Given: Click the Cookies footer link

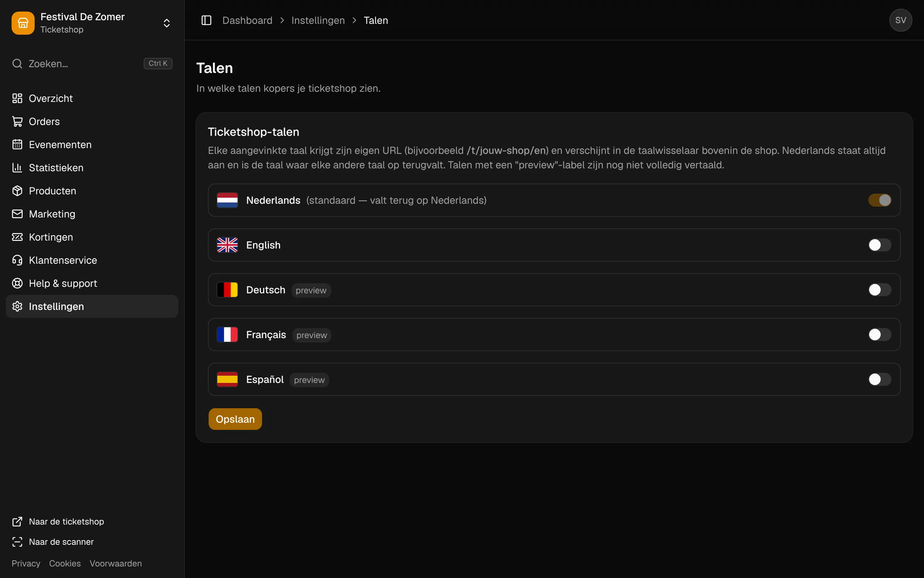Looking at the screenshot, I should coord(65,564).
